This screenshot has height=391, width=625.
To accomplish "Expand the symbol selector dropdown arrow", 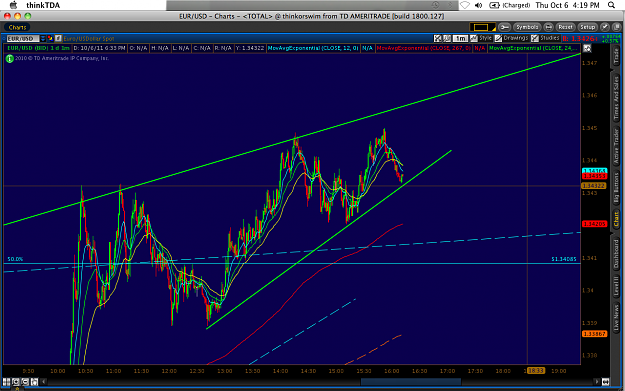I will coord(43,38).
